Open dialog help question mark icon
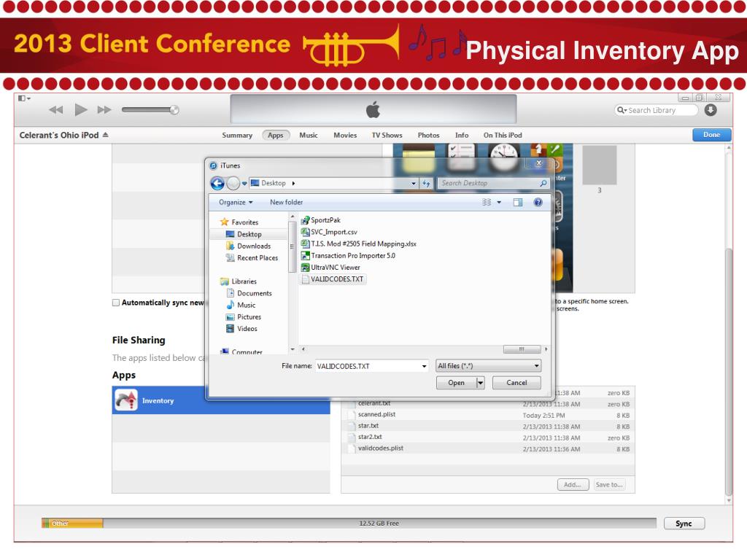The image size is (747, 560). pos(538,203)
